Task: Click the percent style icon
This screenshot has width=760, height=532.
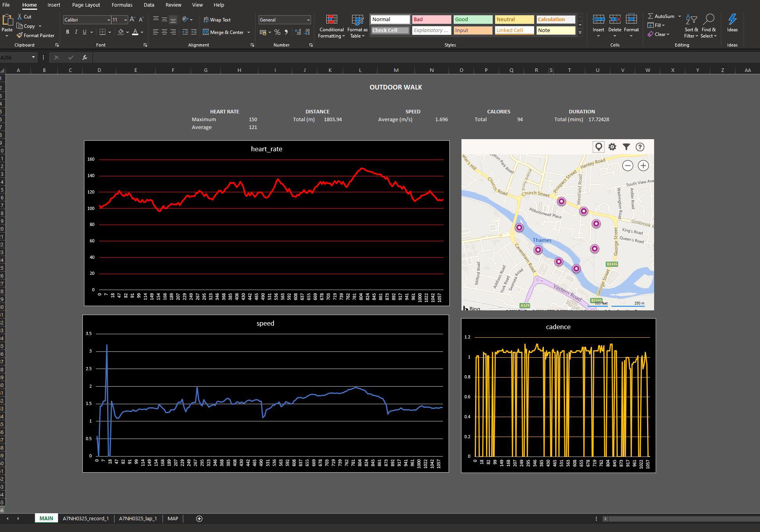Action: (277, 32)
